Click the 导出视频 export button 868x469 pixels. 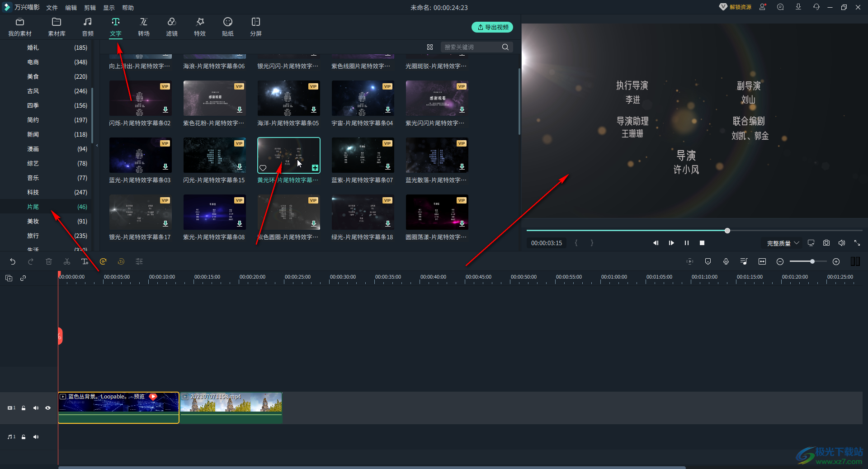tap(492, 27)
